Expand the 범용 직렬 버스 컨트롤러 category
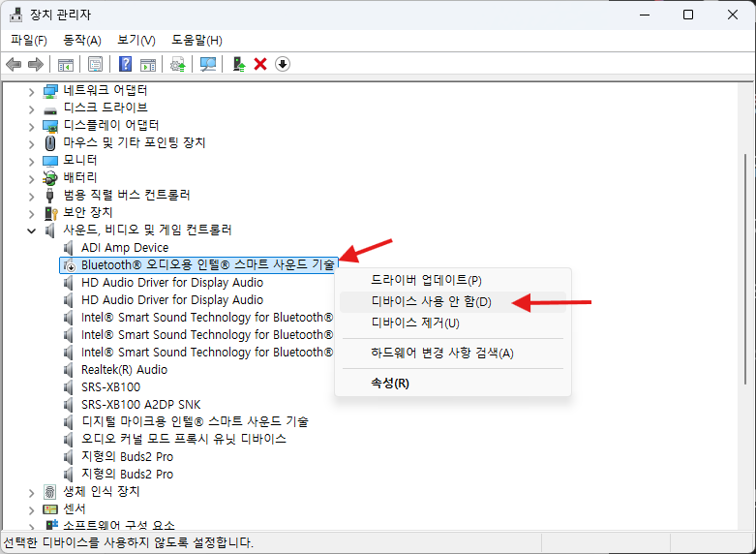This screenshot has height=554, width=756. [x=31, y=196]
